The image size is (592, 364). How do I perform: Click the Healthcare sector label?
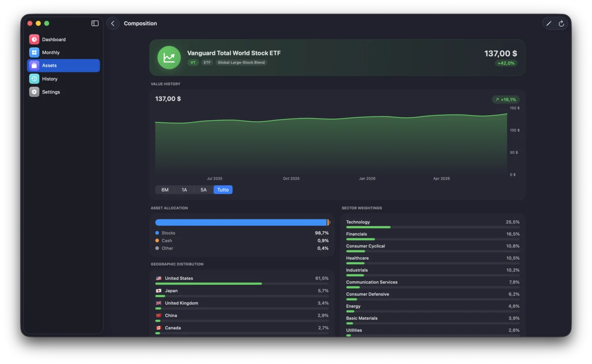coord(357,258)
